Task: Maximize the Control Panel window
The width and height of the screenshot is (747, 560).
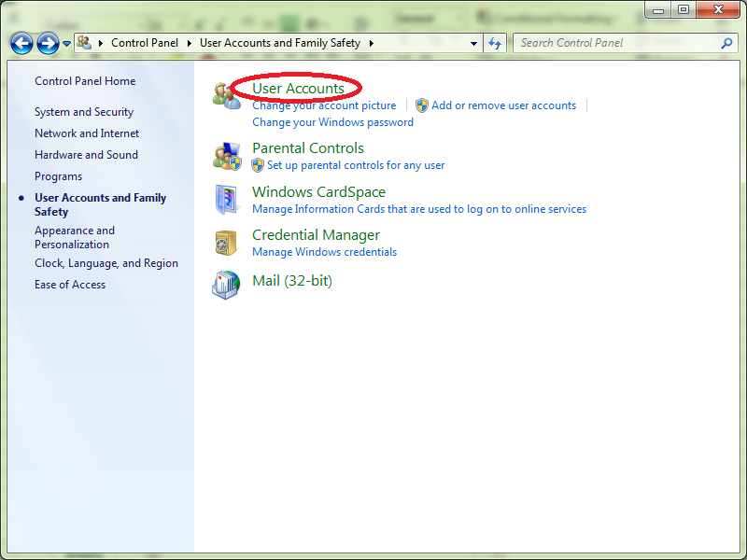Action: [683, 10]
